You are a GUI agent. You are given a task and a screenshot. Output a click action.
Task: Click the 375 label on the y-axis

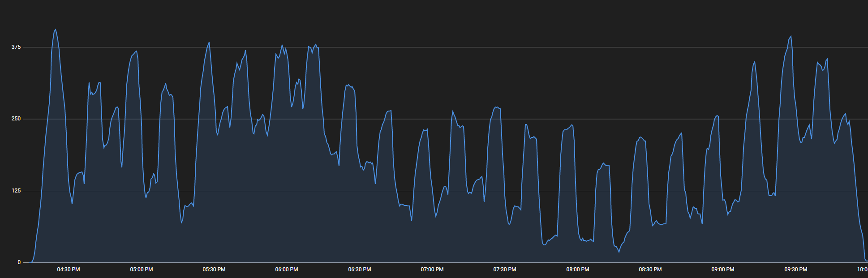pos(16,47)
